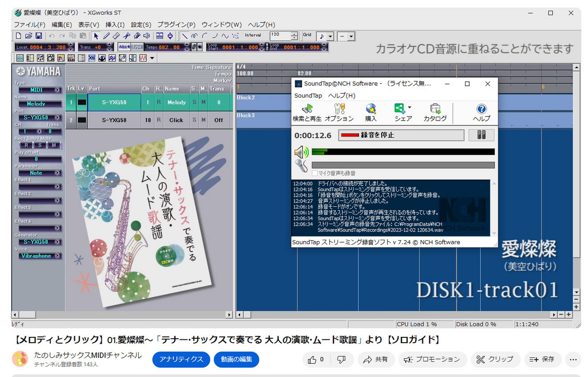Open the Type MIDI dropdown
Screen dimensions: 588x377
click(40, 90)
